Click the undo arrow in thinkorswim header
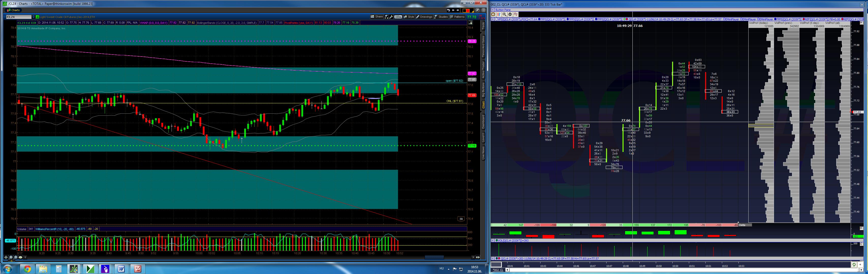This screenshot has height=274, width=868. coord(448,10)
